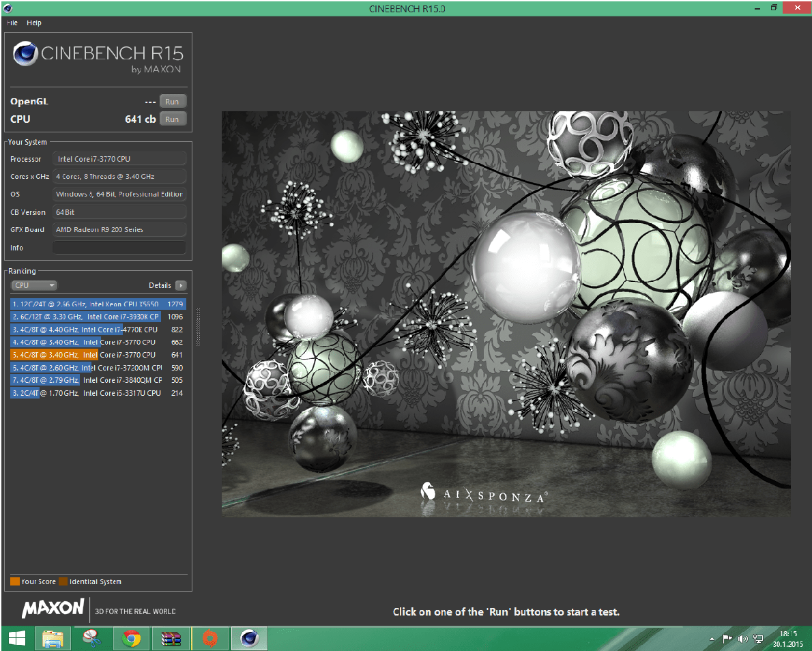Run the CPU benchmark test
812x651 pixels.
[173, 119]
